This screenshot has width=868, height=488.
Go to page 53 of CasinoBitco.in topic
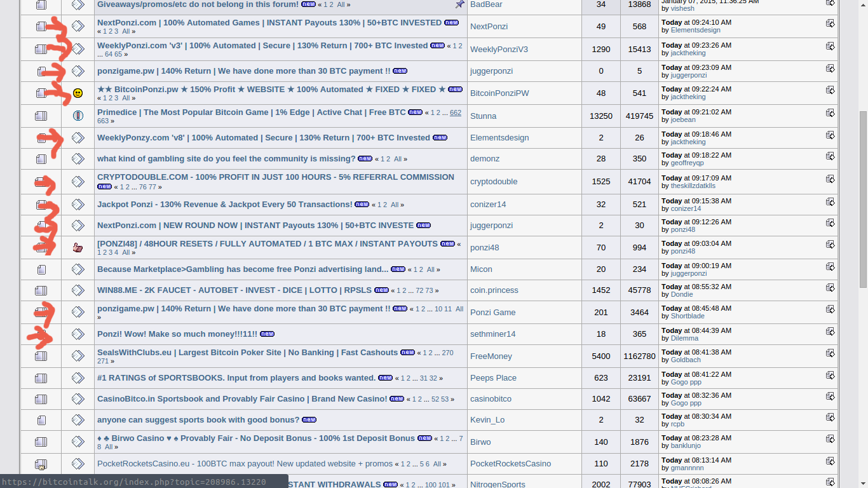tap(445, 400)
